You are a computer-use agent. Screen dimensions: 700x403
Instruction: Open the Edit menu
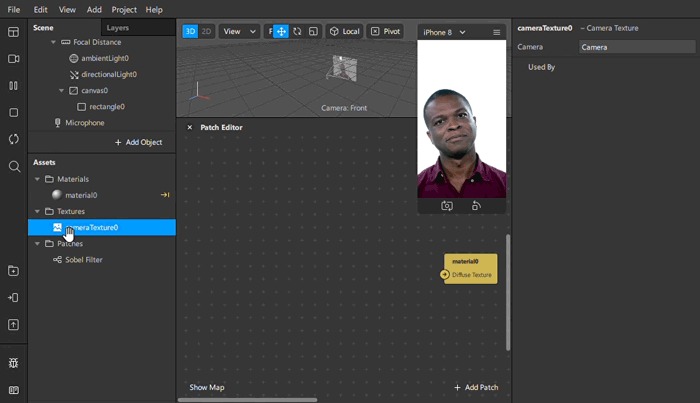coord(40,9)
